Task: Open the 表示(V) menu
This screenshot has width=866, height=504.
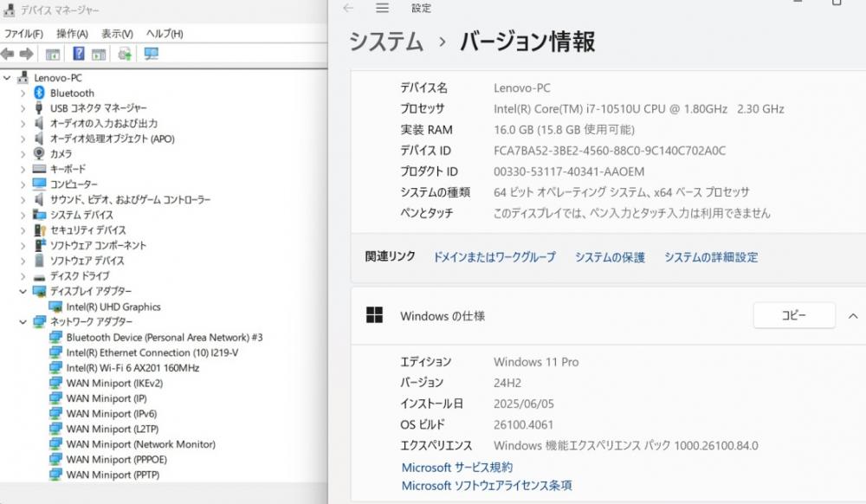Action: (x=117, y=34)
